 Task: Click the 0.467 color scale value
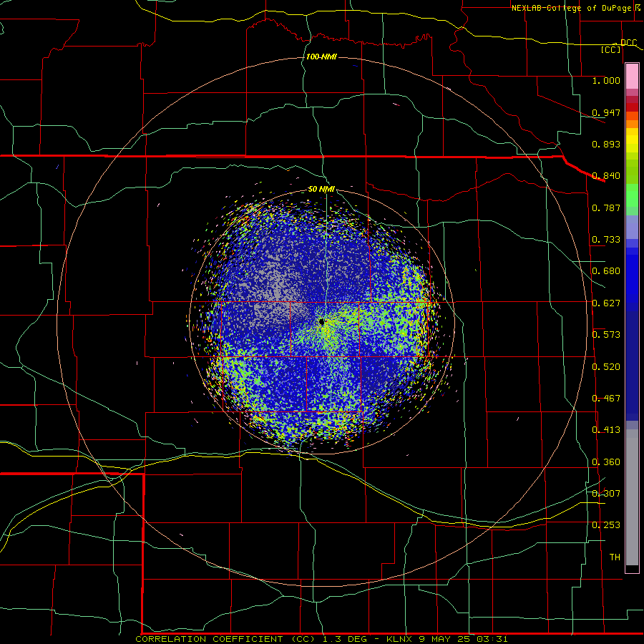click(x=606, y=399)
